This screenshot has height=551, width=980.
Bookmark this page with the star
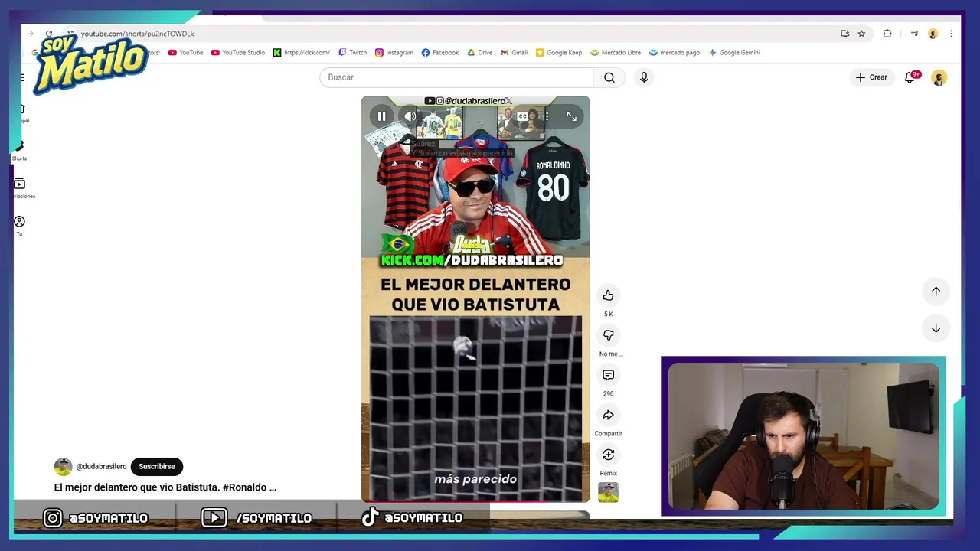click(x=861, y=34)
